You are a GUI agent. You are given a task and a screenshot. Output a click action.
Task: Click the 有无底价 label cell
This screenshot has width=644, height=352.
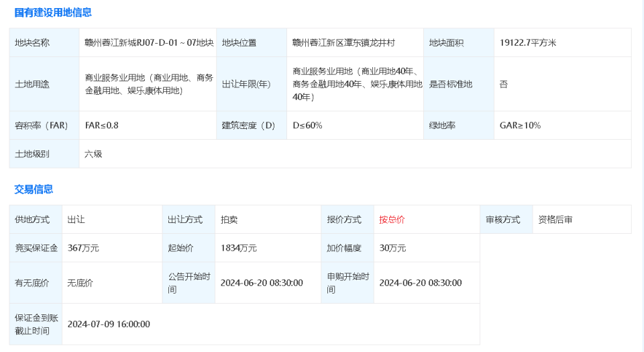click(x=36, y=283)
